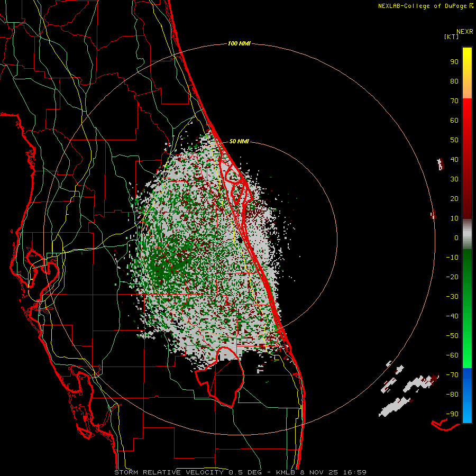Click the 0.5 DEG elevation text

246,472
